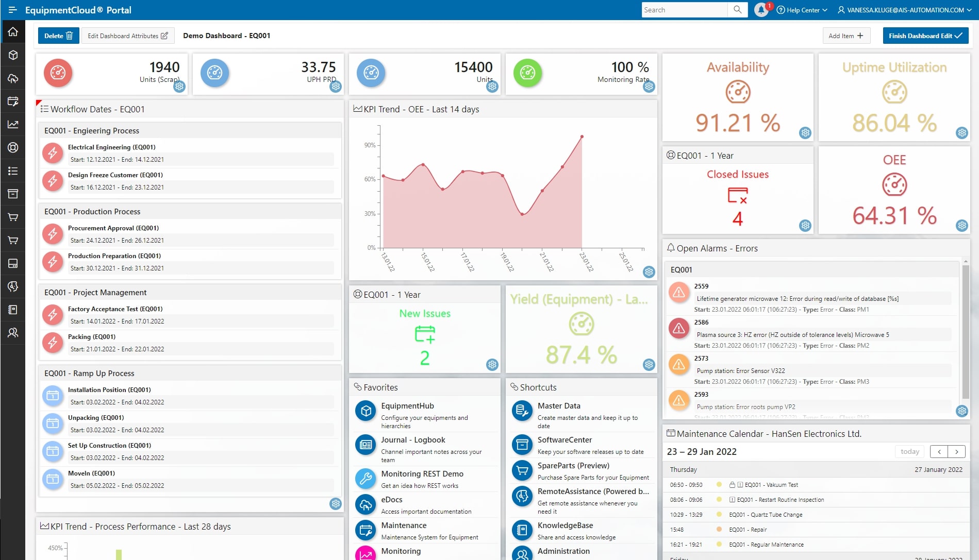Open the SoftwareCenter shortcut icon
Image resolution: width=979 pixels, height=560 pixels.
522,445
